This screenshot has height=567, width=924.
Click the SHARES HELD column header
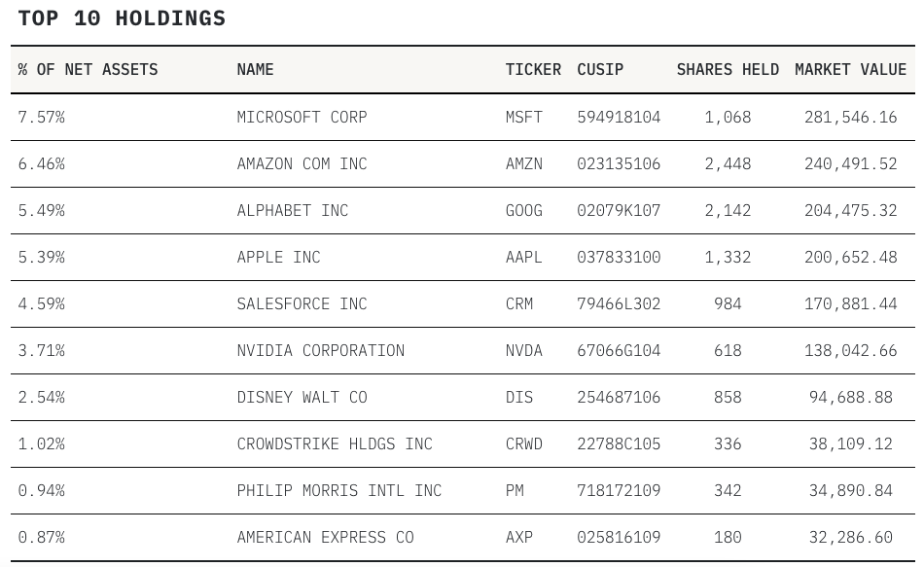728,70
